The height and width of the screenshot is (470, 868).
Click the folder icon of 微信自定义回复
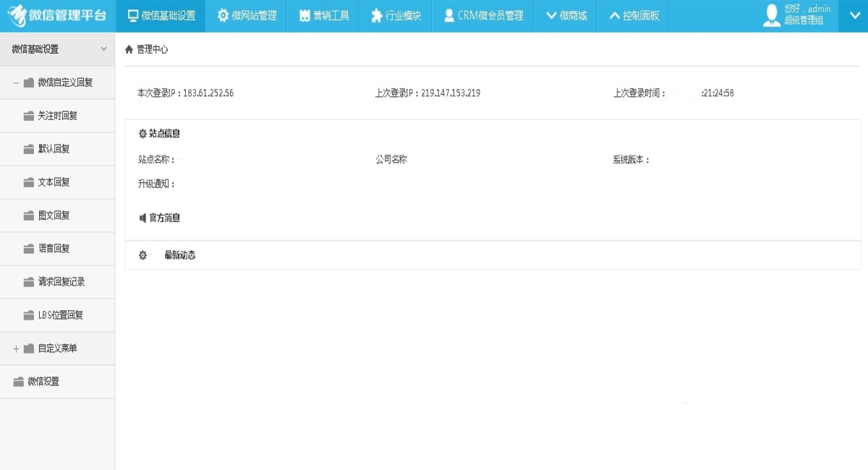click(29, 82)
